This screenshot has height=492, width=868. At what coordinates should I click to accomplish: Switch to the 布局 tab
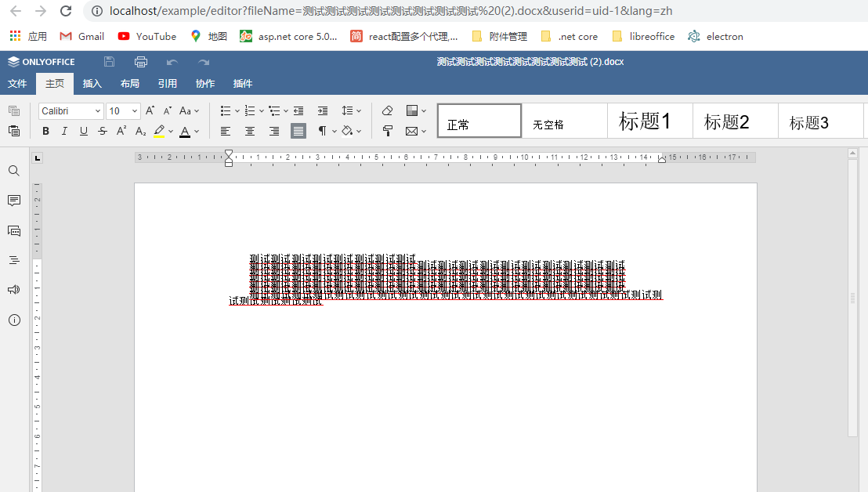point(130,84)
